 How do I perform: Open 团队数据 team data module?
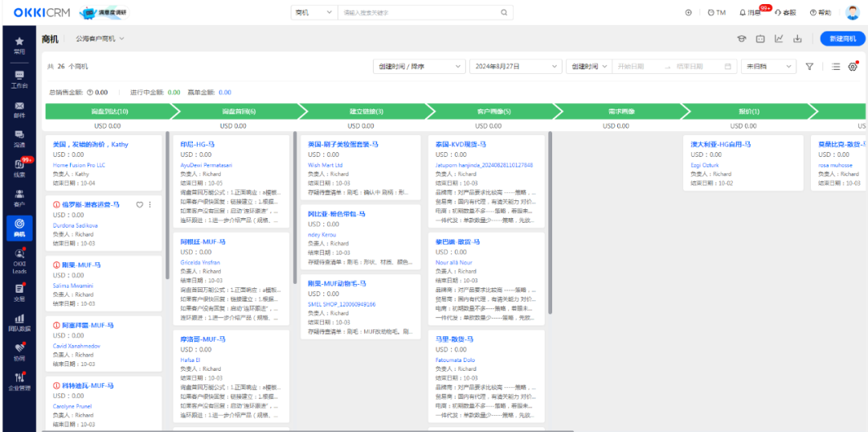coord(19,323)
